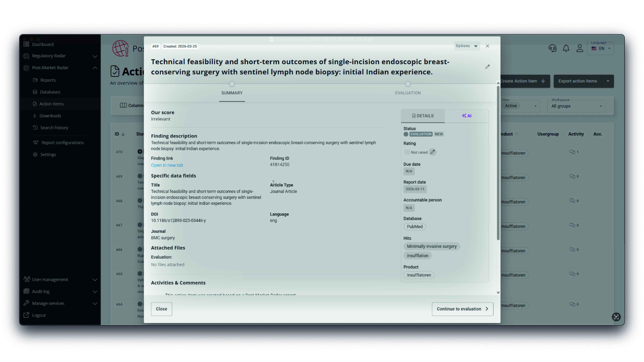Switch to the DETAILS tab
The width and height of the screenshot is (644, 362).
pyautogui.click(x=422, y=116)
